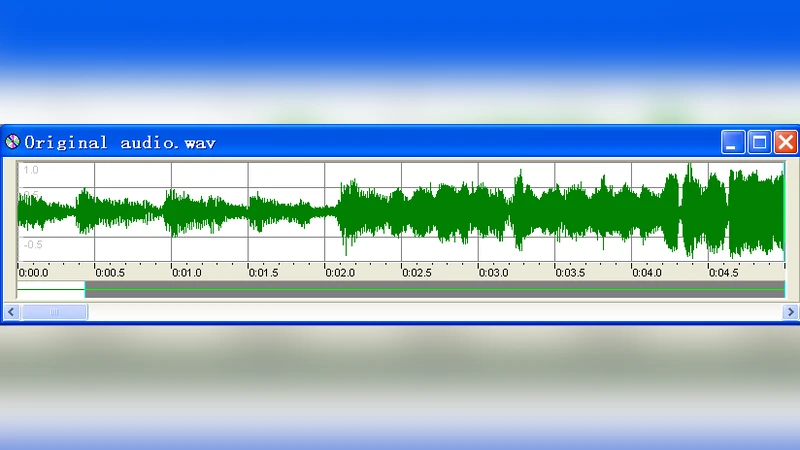Screen dimensions: 800x450
Task: Click the right scroll arrow
Action: click(x=788, y=312)
